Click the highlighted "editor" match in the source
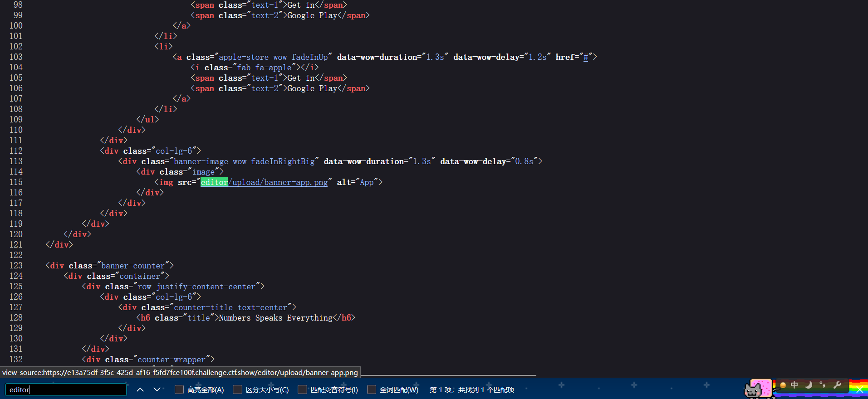The height and width of the screenshot is (399, 868). tap(214, 182)
